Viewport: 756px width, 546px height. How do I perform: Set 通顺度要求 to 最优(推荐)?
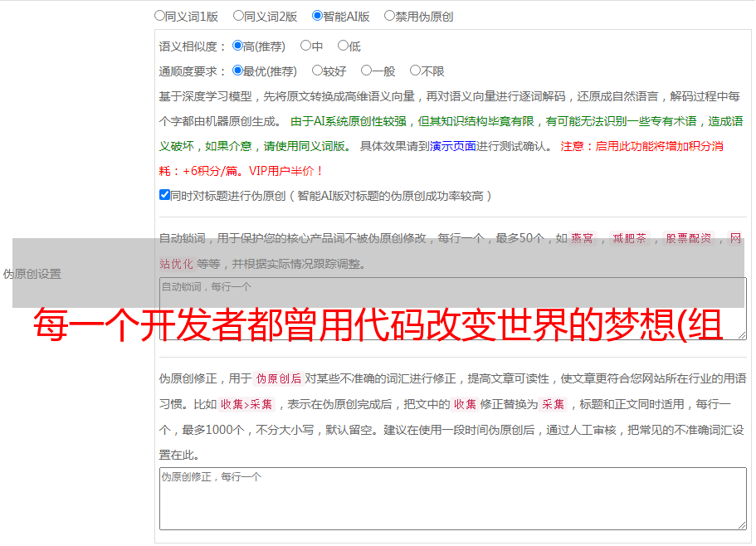pos(237,71)
